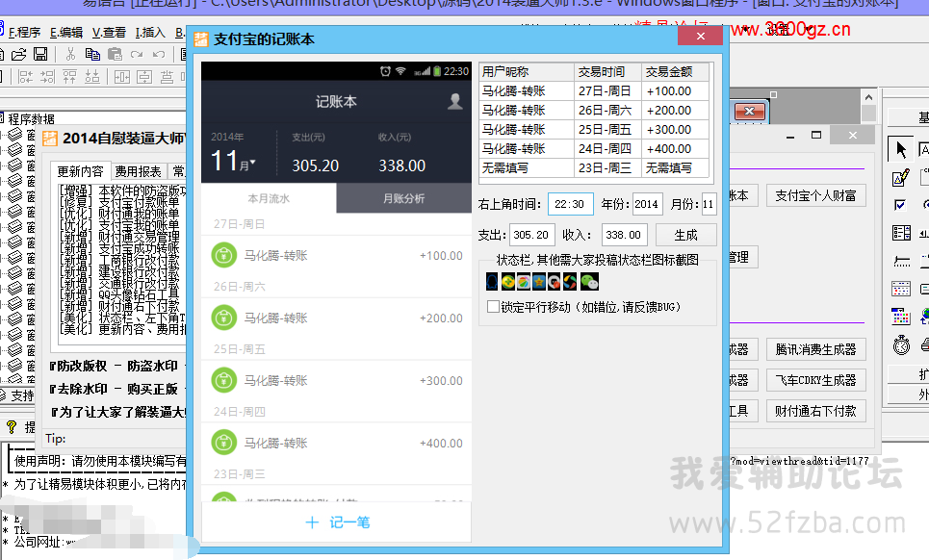This screenshot has width=929, height=560.
Task: Open the V.查看 menu
Action: [109, 32]
